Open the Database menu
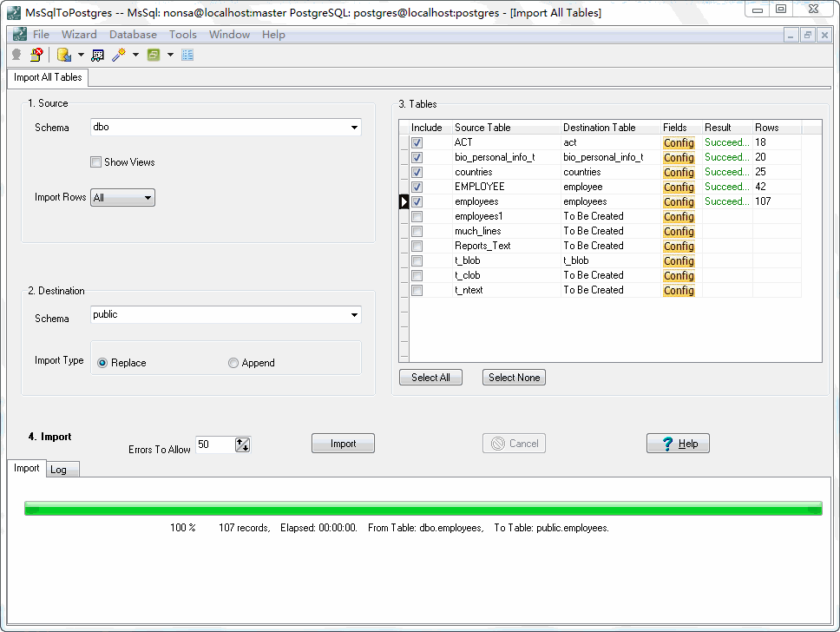This screenshot has width=840, height=632. pos(133,35)
